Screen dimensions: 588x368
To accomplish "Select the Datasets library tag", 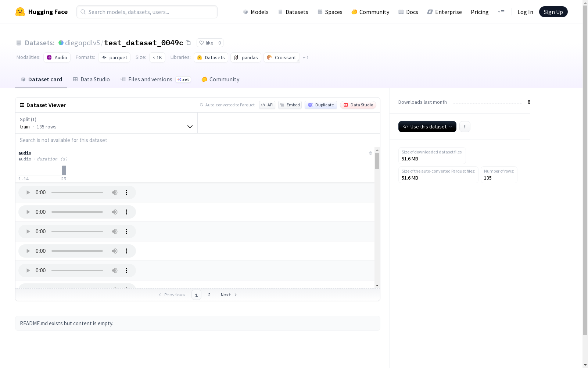I will click(211, 57).
